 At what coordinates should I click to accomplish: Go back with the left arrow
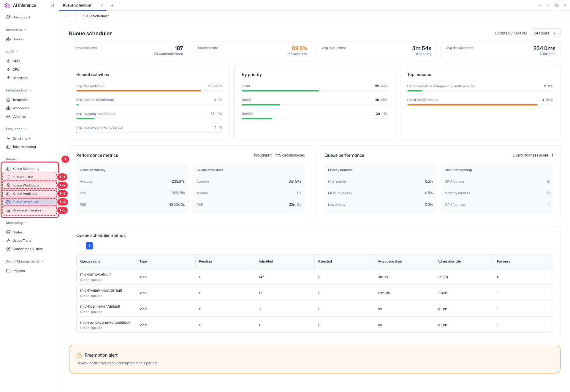(67, 16)
